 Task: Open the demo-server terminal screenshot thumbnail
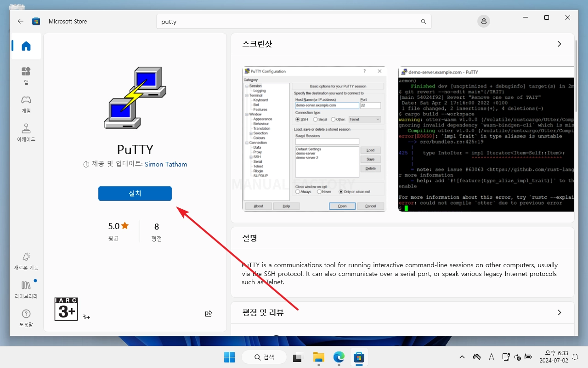click(486, 139)
